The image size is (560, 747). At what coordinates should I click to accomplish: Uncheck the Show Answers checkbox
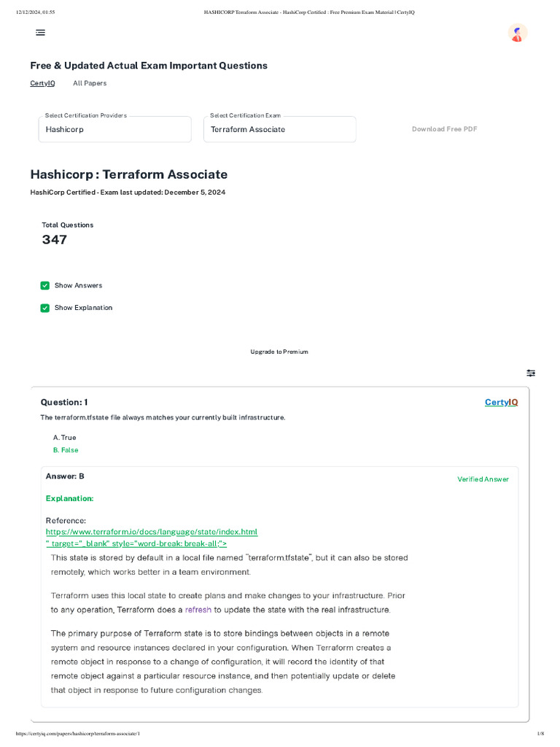coord(45,285)
